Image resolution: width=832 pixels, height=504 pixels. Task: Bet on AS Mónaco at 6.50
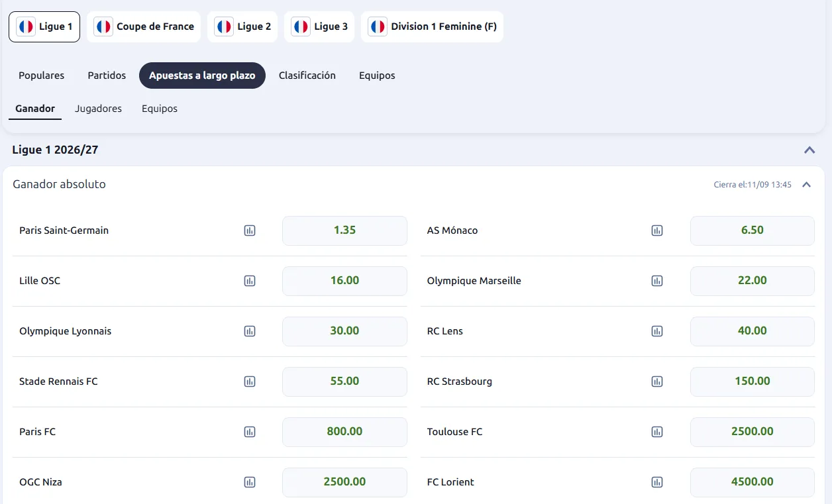[x=753, y=230]
